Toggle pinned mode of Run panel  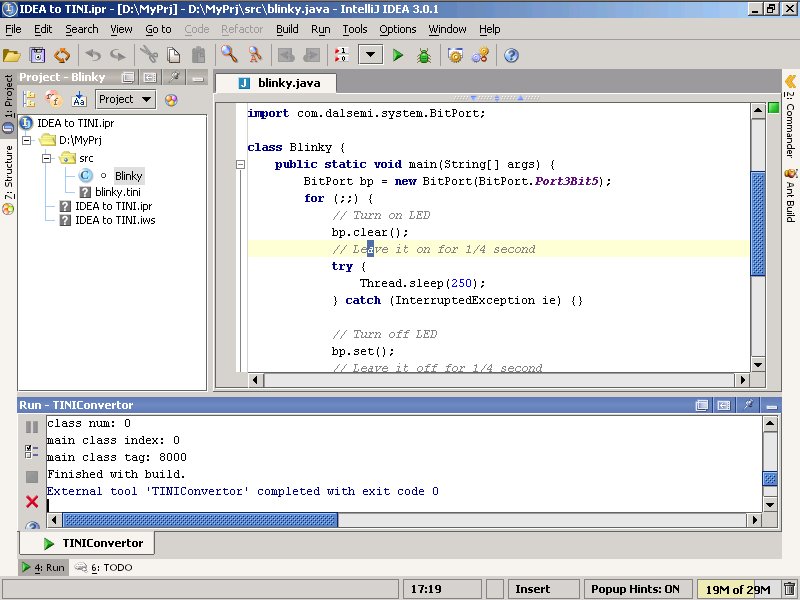[748, 405]
